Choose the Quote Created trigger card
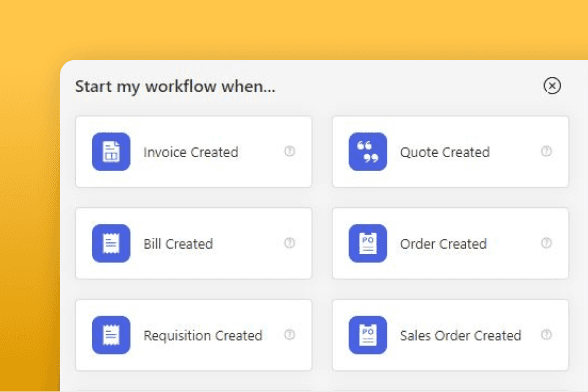The height and width of the screenshot is (392, 588). coord(450,152)
